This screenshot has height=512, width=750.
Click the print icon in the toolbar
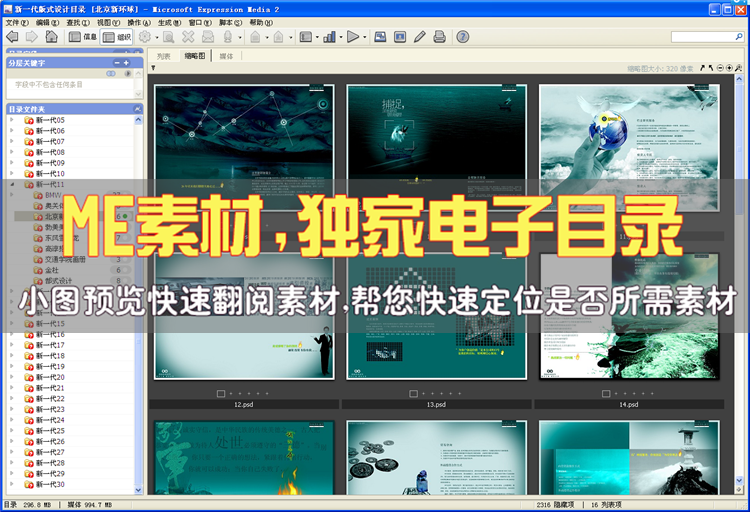pos(439,37)
